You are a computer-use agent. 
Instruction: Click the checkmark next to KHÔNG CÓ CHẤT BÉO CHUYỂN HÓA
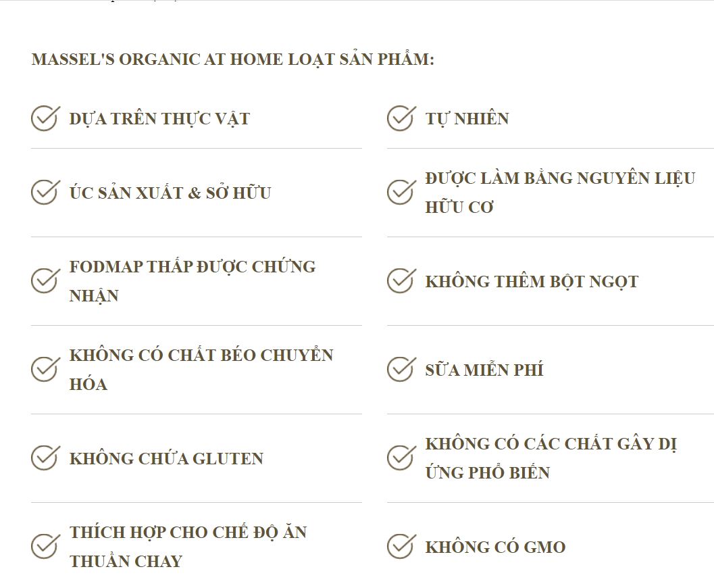coord(45,370)
